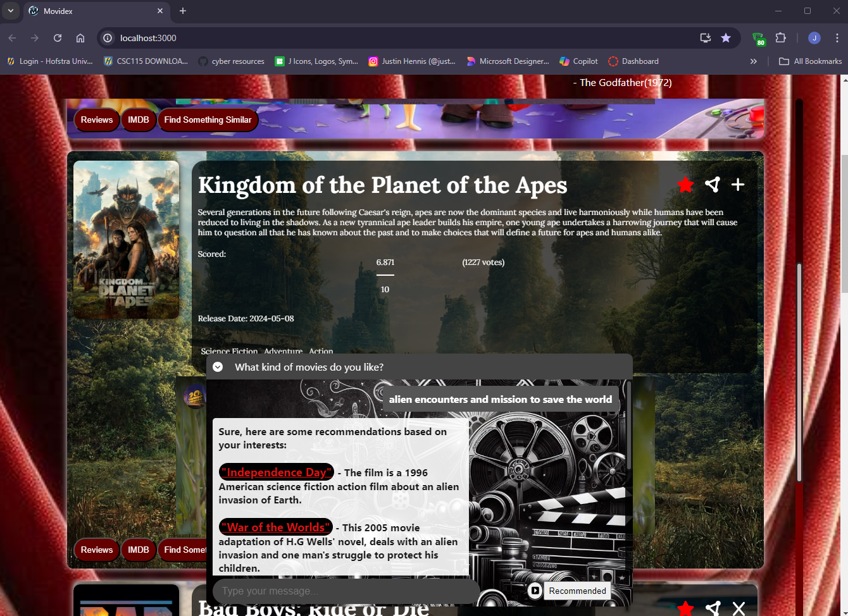This screenshot has width=848, height=616.
Task: Open the Chrome profile avatar J
Action: [x=814, y=38]
